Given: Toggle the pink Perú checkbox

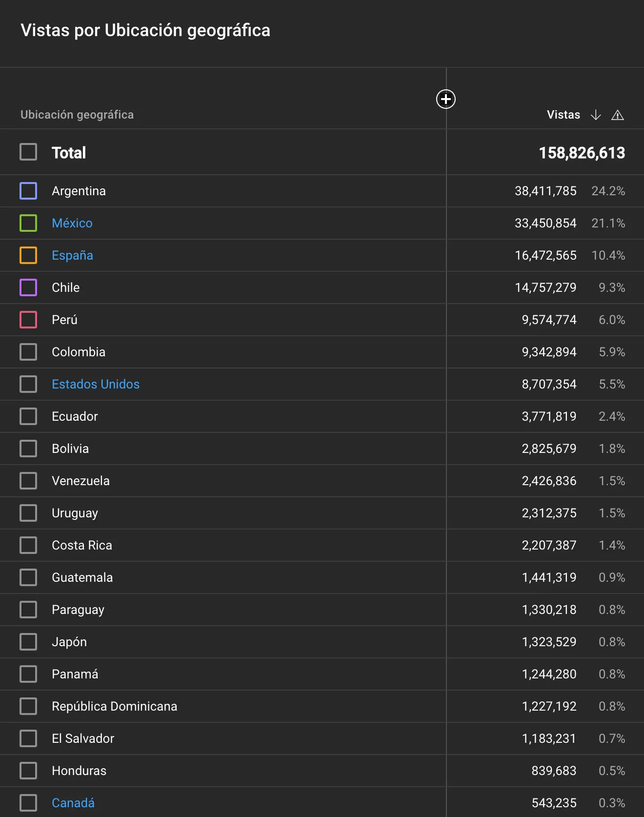Looking at the screenshot, I should pos(28,320).
